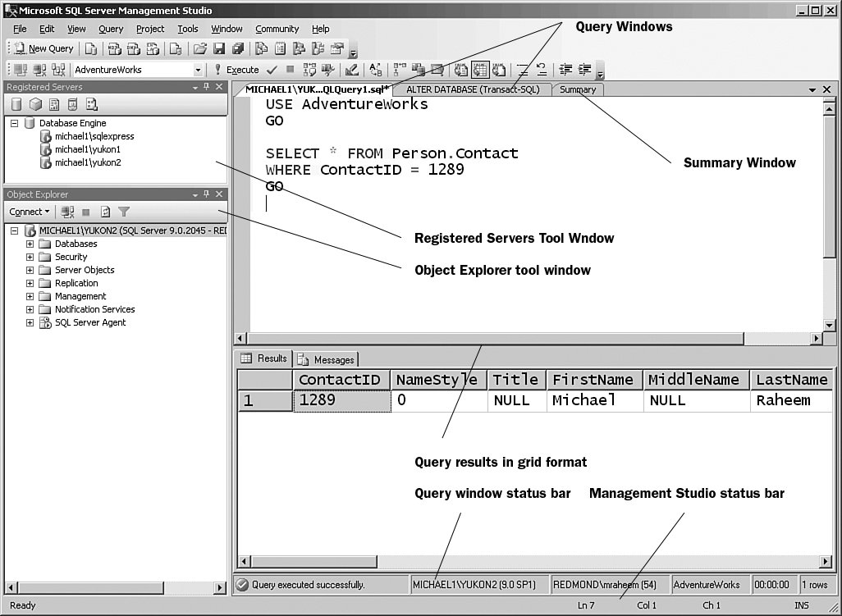Image resolution: width=842 pixels, height=616 pixels.
Task: Collapse the Database Engine node
Action: [15, 123]
